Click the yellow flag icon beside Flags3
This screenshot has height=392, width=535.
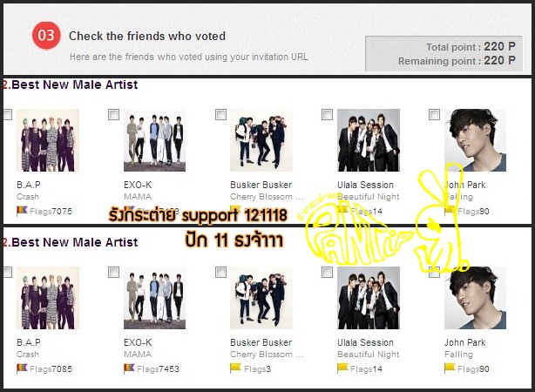pyautogui.click(x=235, y=368)
